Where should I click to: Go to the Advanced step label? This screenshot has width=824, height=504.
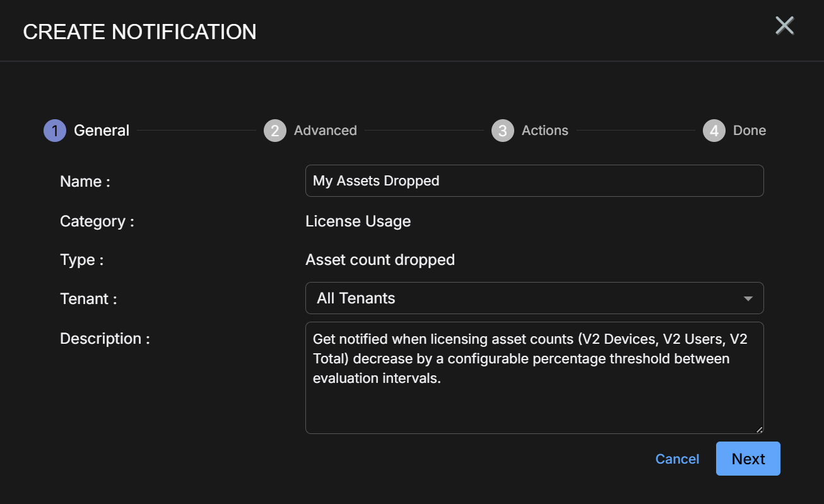tap(326, 131)
